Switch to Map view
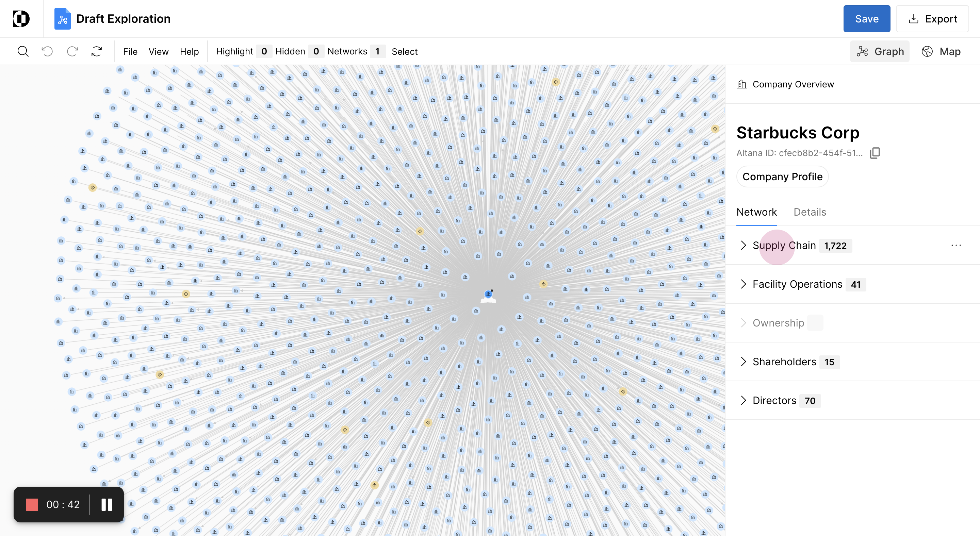Image resolution: width=980 pixels, height=536 pixels. point(941,51)
